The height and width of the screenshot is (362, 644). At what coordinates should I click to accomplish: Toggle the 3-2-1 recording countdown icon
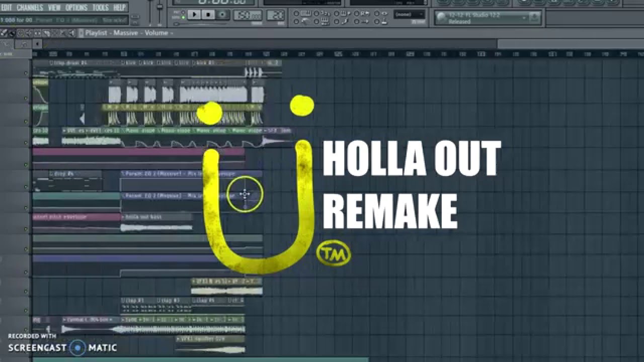click(325, 14)
